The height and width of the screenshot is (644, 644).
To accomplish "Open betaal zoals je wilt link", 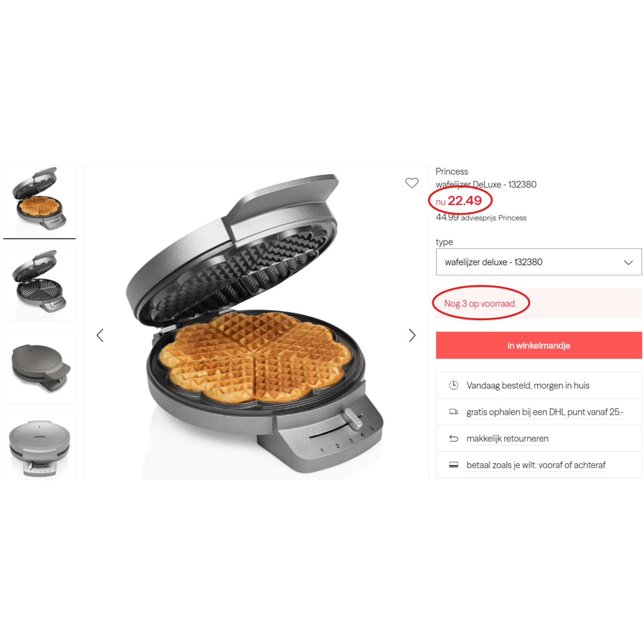I will click(x=536, y=465).
